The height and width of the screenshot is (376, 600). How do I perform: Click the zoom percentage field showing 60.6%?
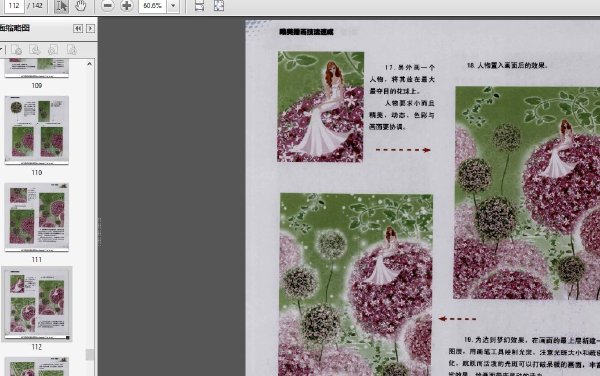pyautogui.click(x=152, y=6)
